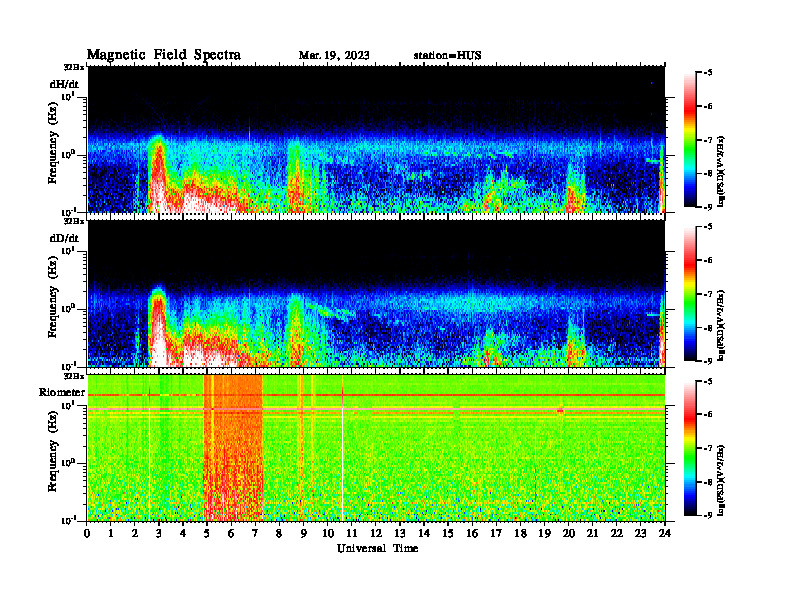Click hour "5" on Universal Time axis
792x612 pixels.
click(x=207, y=534)
